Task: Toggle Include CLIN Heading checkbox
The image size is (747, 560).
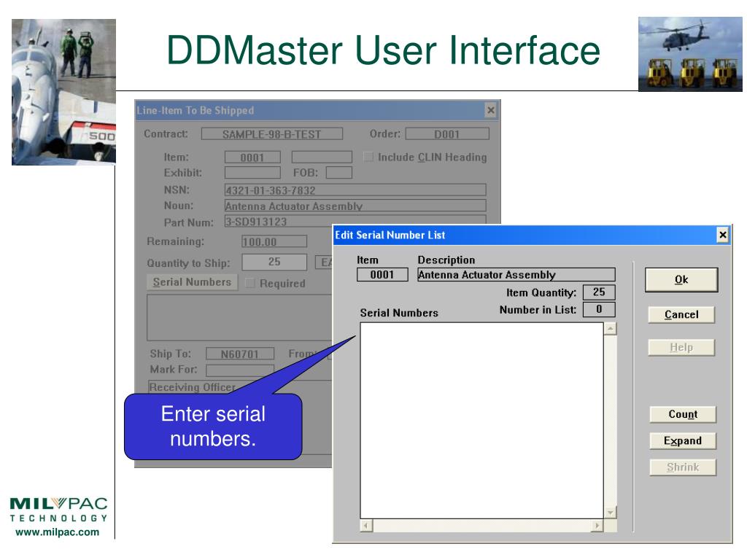Action: (x=368, y=157)
